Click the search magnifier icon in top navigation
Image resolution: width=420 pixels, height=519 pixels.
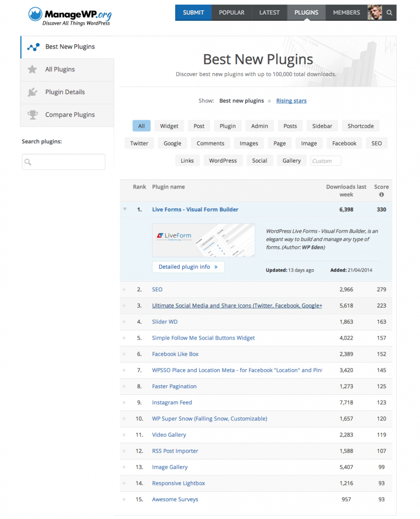click(389, 13)
